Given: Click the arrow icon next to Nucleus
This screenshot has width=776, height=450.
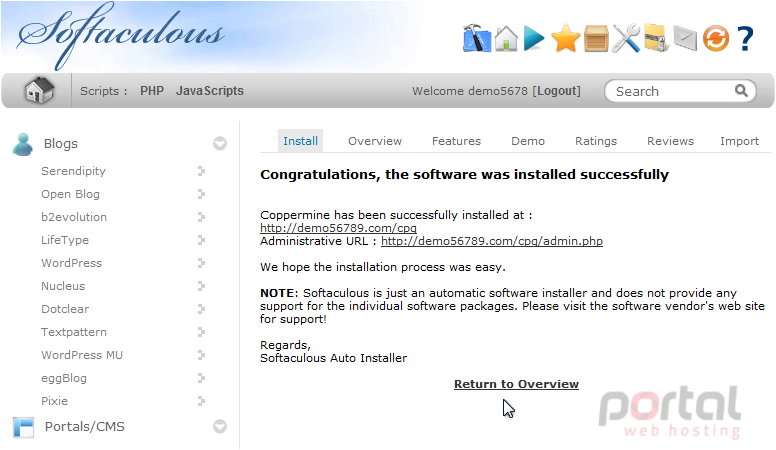Looking at the screenshot, I should pos(201,286).
